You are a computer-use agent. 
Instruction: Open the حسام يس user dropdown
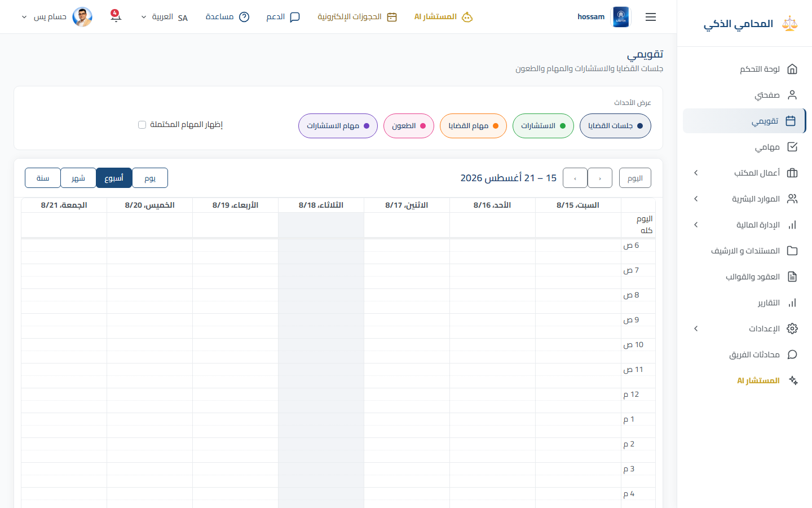pos(56,17)
